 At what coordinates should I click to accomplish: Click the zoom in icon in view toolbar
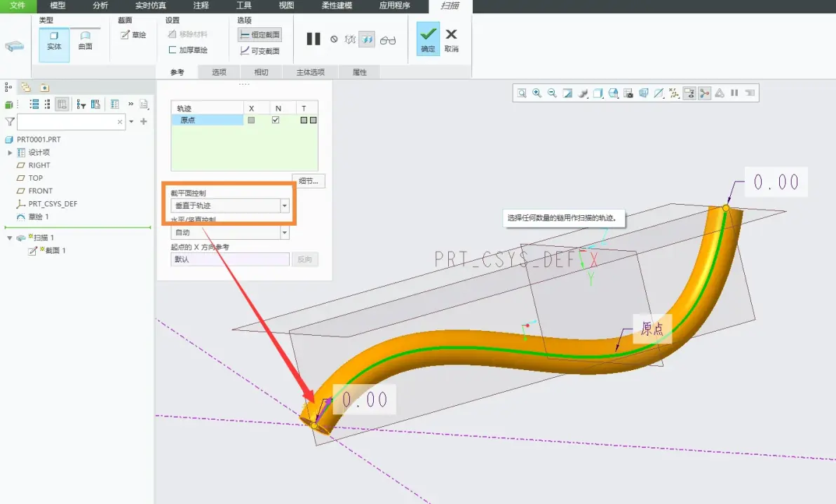tap(537, 93)
